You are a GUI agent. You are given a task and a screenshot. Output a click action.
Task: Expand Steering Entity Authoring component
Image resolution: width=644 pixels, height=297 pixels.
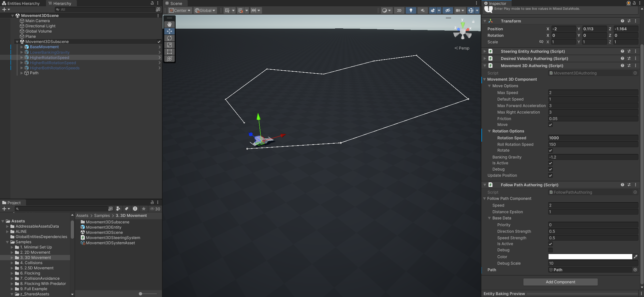point(485,51)
